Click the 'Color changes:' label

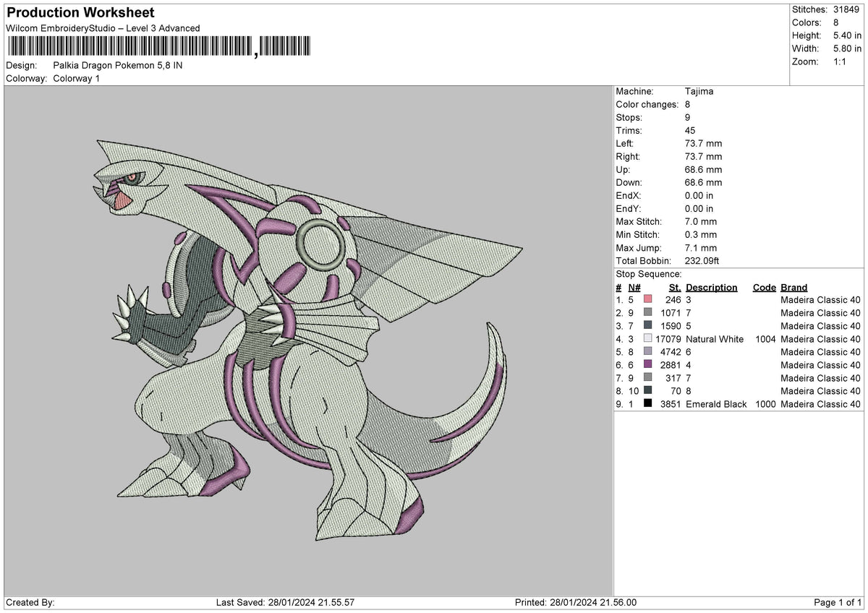click(x=646, y=105)
